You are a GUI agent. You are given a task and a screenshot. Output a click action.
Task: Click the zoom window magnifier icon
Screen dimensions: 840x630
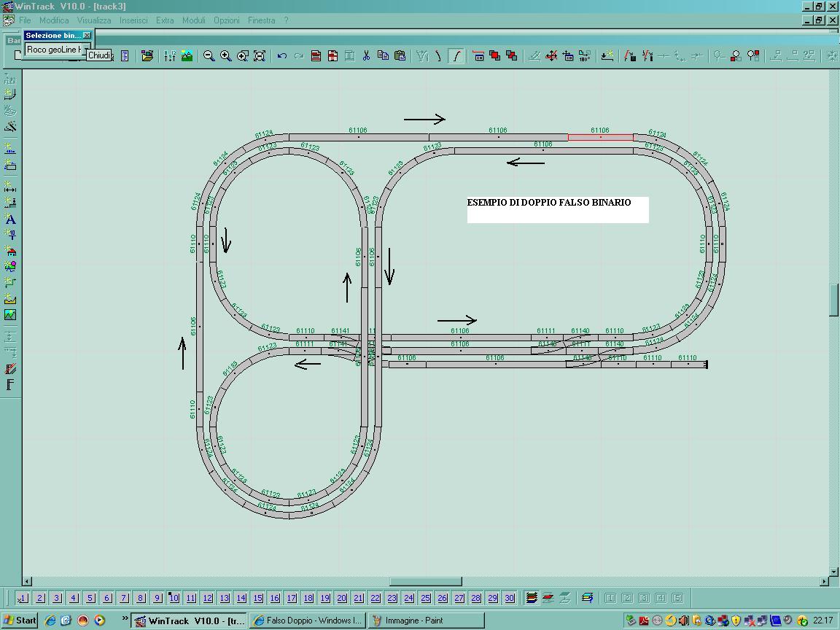(x=243, y=55)
